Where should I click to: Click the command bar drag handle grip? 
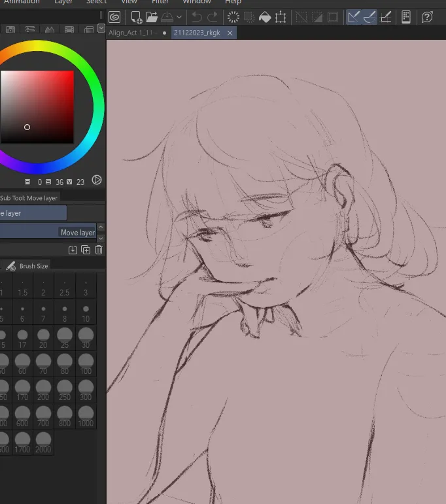(x=101, y=15)
